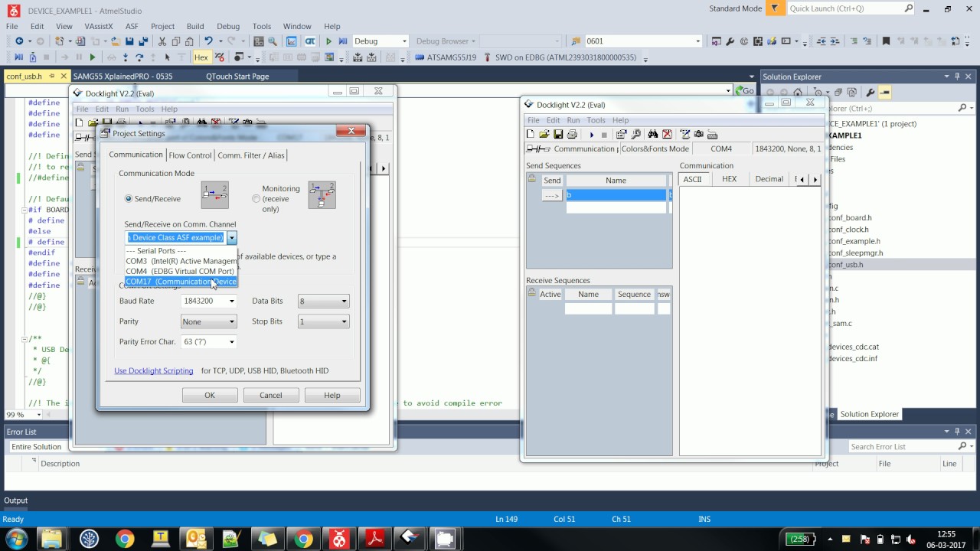This screenshot has width=980, height=551.
Task: Open Adobe Reader from taskbar
Action: coord(374,539)
